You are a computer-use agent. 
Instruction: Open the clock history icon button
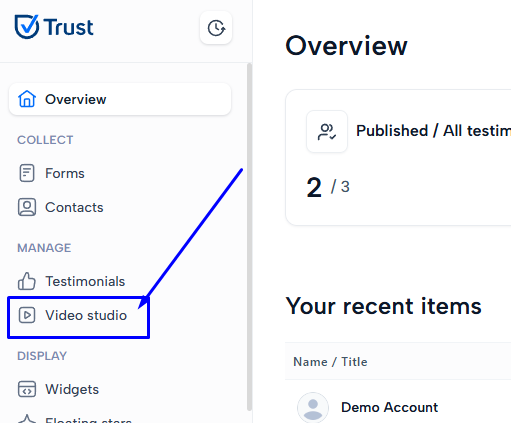pyautogui.click(x=216, y=28)
